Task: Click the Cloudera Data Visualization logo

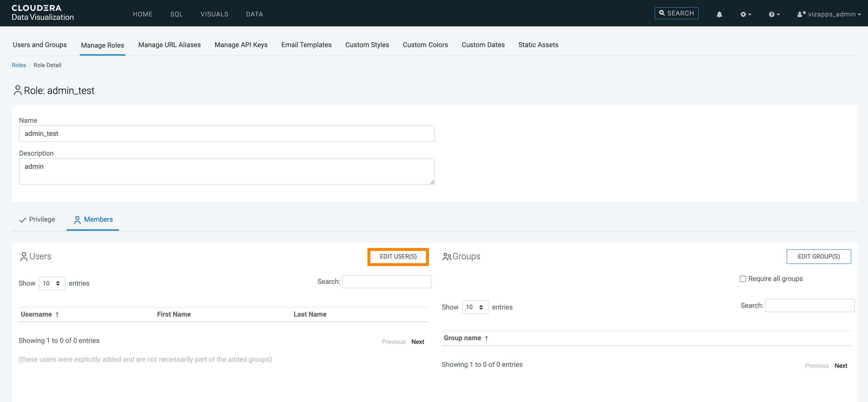Action: click(43, 13)
